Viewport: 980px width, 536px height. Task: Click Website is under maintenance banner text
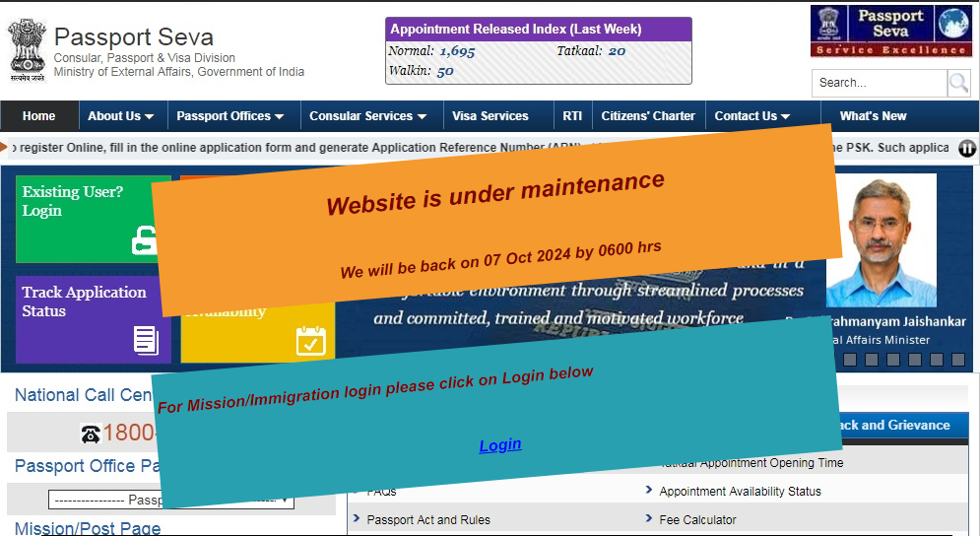495,194
